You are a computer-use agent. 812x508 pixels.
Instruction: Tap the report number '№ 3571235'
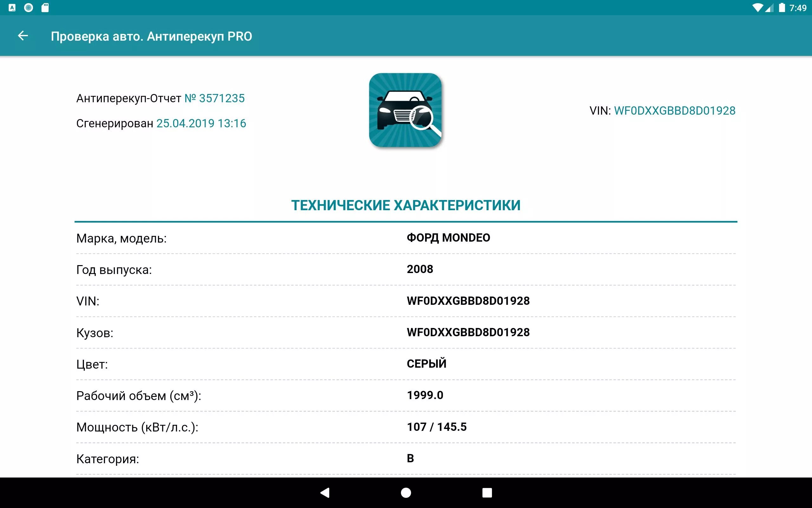[x=214, y=98]
